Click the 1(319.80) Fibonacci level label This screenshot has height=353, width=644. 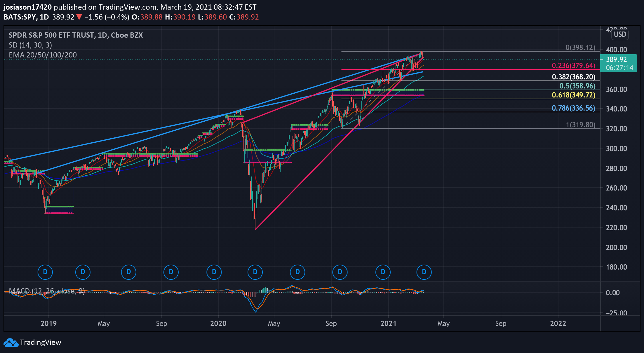(581, 125)
